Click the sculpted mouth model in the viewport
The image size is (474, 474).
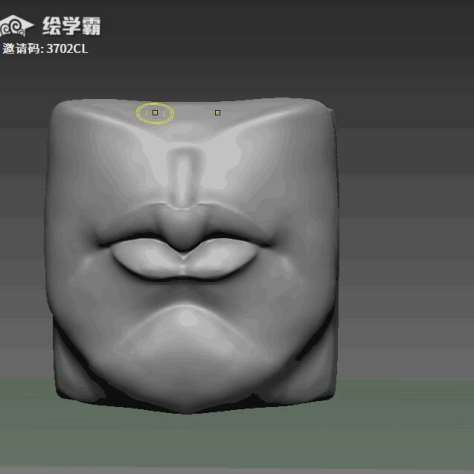point(192,255)
